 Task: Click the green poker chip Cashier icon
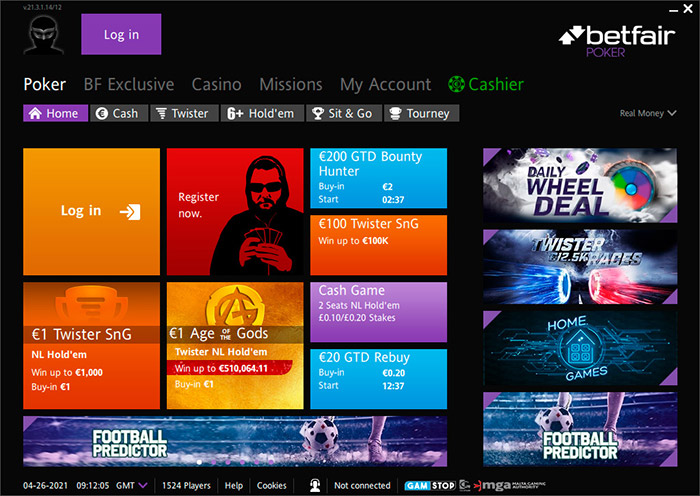[456, 85]
